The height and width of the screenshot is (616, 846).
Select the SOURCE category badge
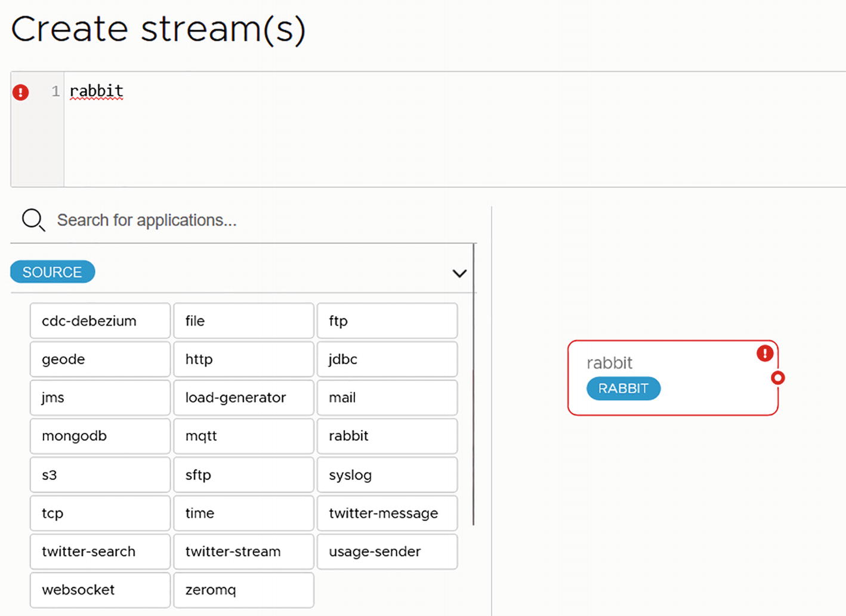(53, 272)
